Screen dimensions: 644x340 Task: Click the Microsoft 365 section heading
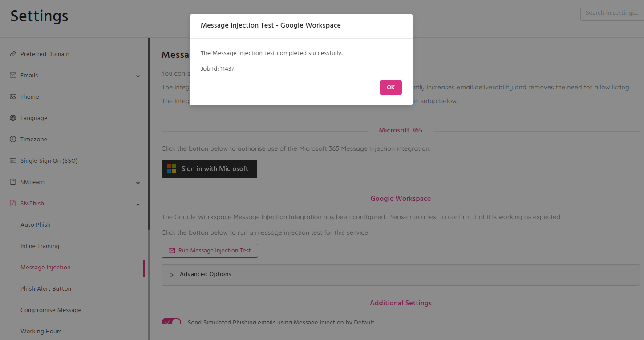point(401,130)
